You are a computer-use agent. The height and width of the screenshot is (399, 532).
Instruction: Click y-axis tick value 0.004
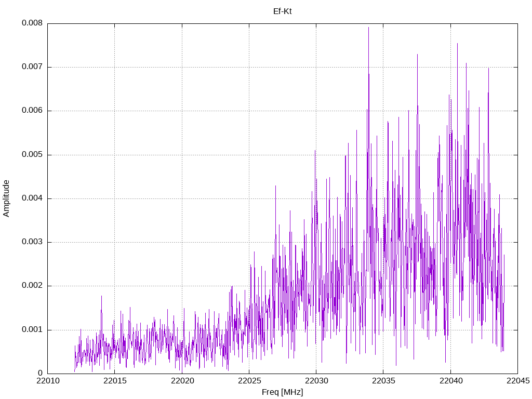tap(32, 198)
